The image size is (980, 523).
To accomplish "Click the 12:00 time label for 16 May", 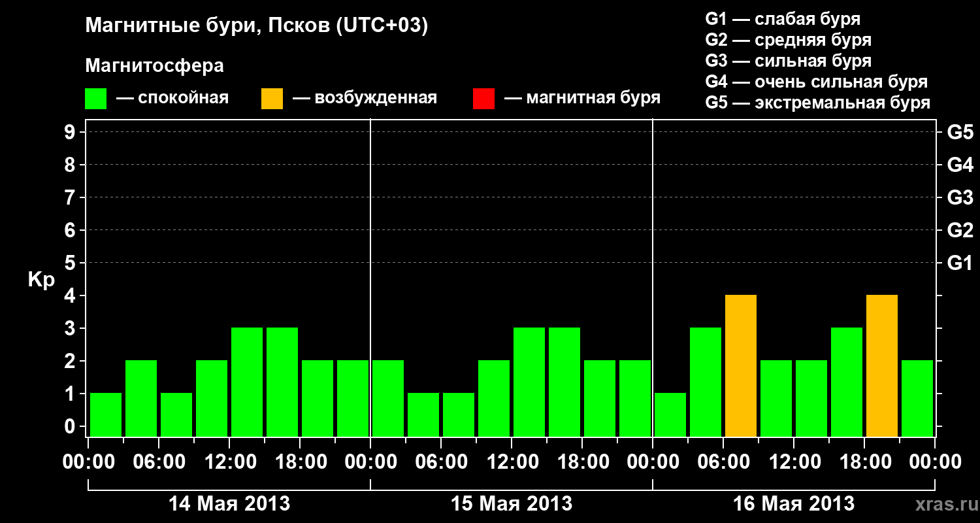I will pos(794,462).
